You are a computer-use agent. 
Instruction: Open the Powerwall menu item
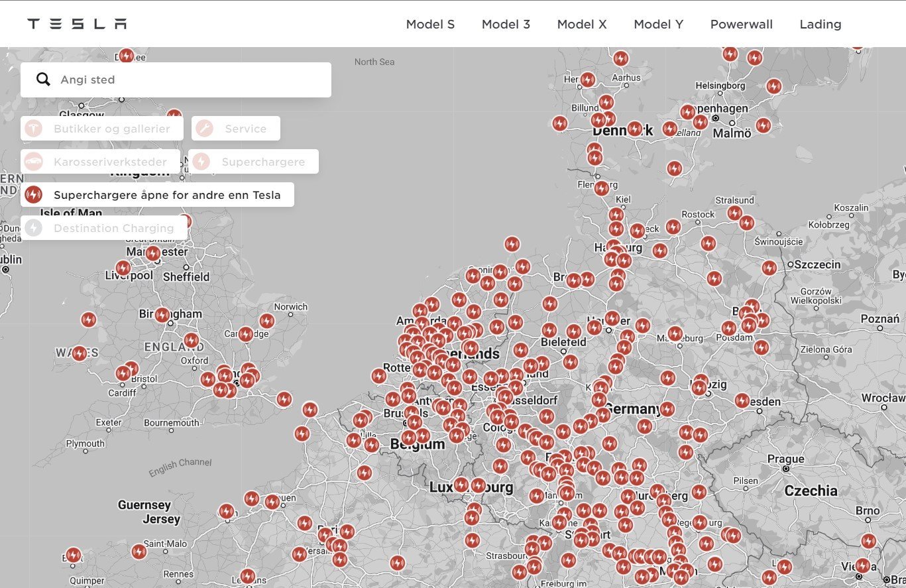point(742,25)
